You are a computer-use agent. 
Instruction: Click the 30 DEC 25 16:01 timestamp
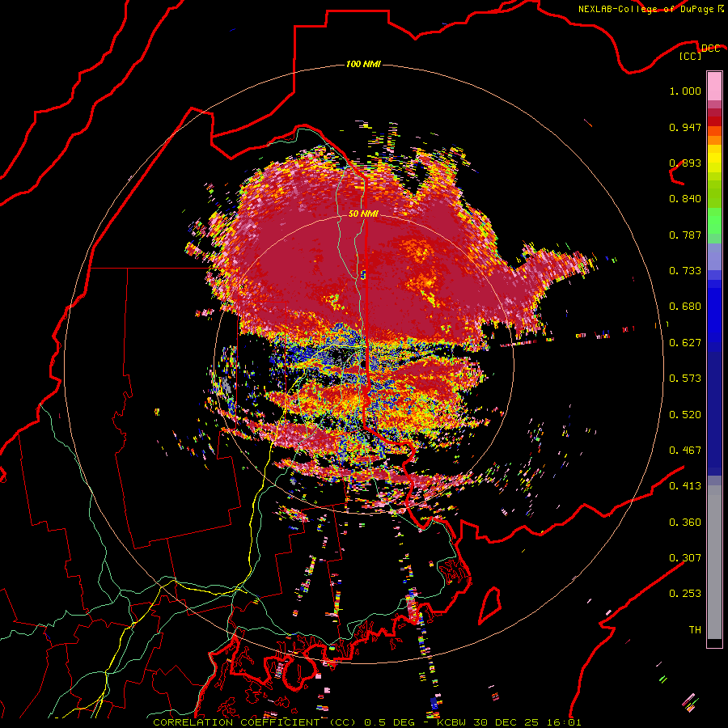[527, 722]
